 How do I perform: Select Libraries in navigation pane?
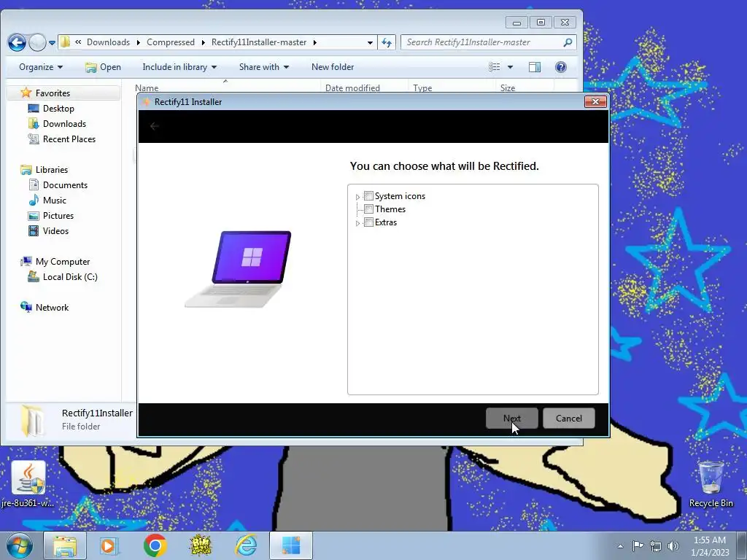pyautogui.click(x=52, y=170)
